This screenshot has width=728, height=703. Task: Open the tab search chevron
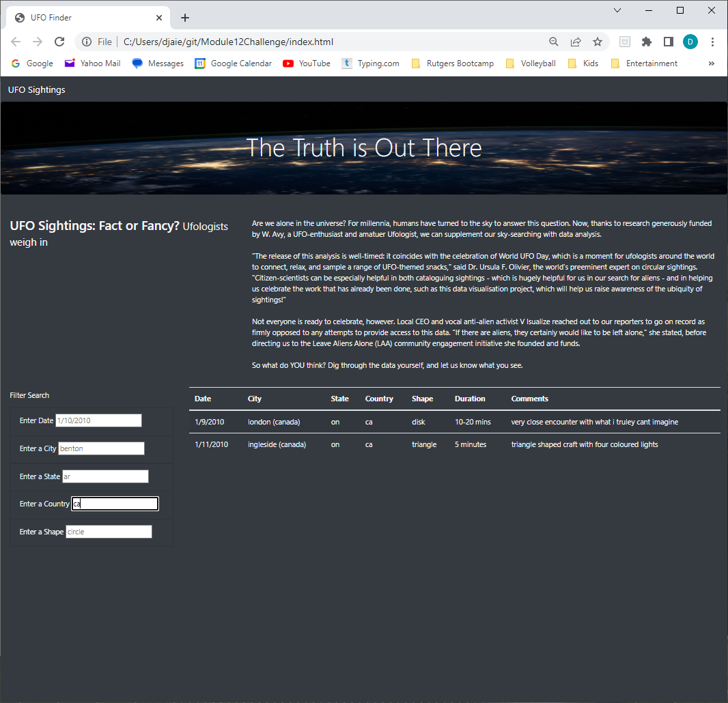617,10
